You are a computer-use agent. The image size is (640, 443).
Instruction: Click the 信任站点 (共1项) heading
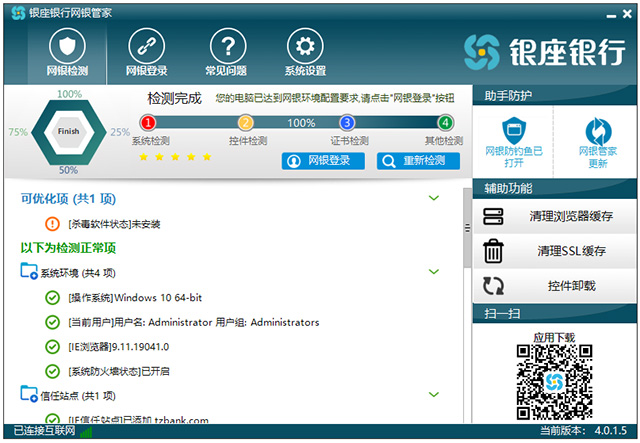point(78,396)
